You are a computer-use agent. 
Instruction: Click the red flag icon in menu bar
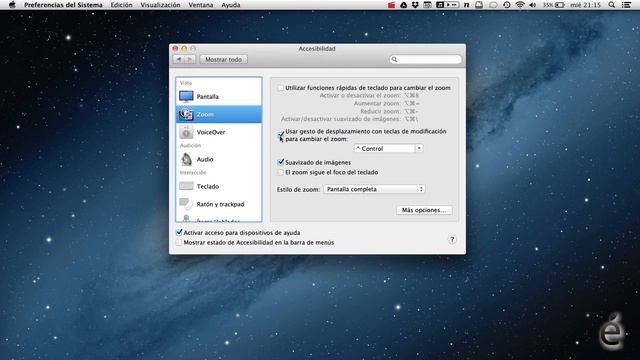[391, 5]
